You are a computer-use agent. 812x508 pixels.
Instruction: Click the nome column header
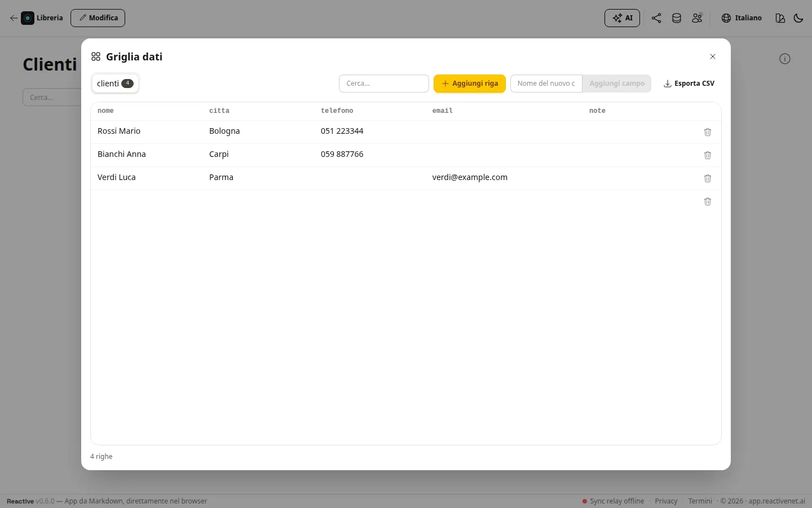pos(105,111)
